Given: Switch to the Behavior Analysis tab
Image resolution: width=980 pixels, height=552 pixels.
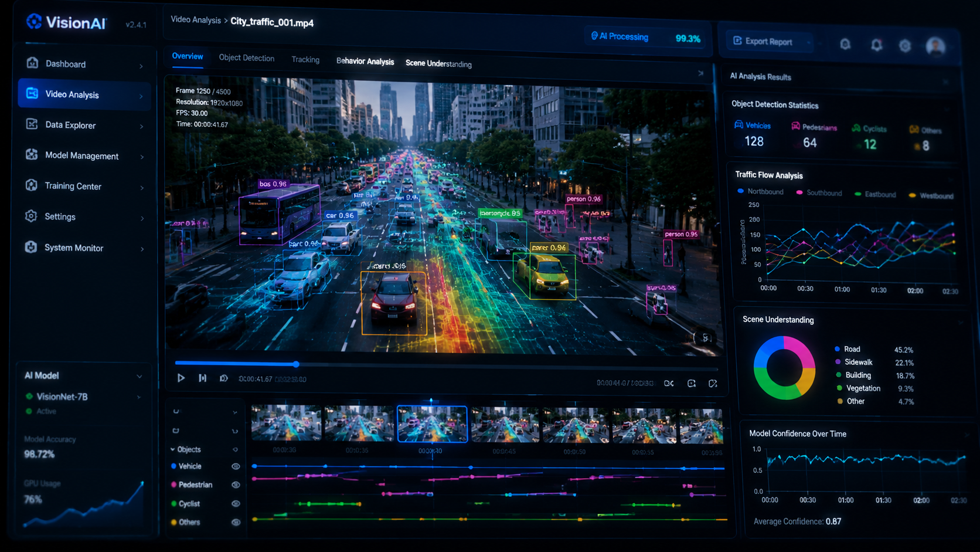Looking at the screenshot, I should coord(365,61).
